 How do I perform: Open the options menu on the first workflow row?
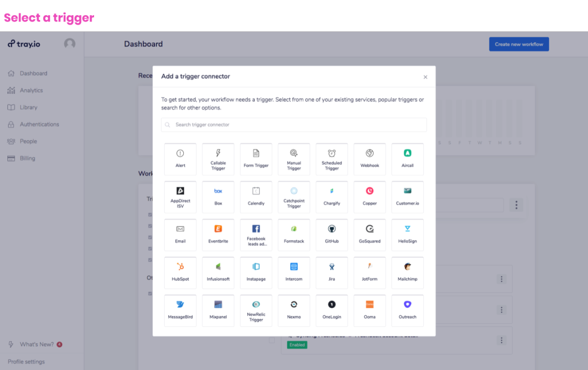coord(501,278)
